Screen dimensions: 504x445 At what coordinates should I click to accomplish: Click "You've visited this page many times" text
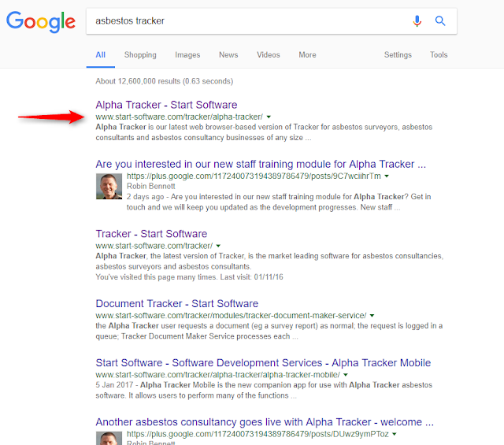(157, 277)
